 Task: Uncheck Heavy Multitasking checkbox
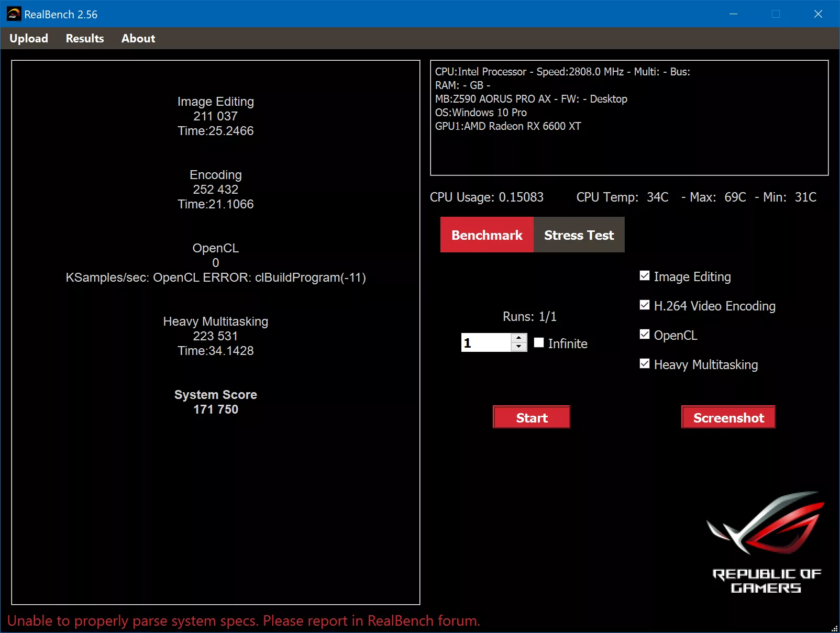[x=645, y=364]
